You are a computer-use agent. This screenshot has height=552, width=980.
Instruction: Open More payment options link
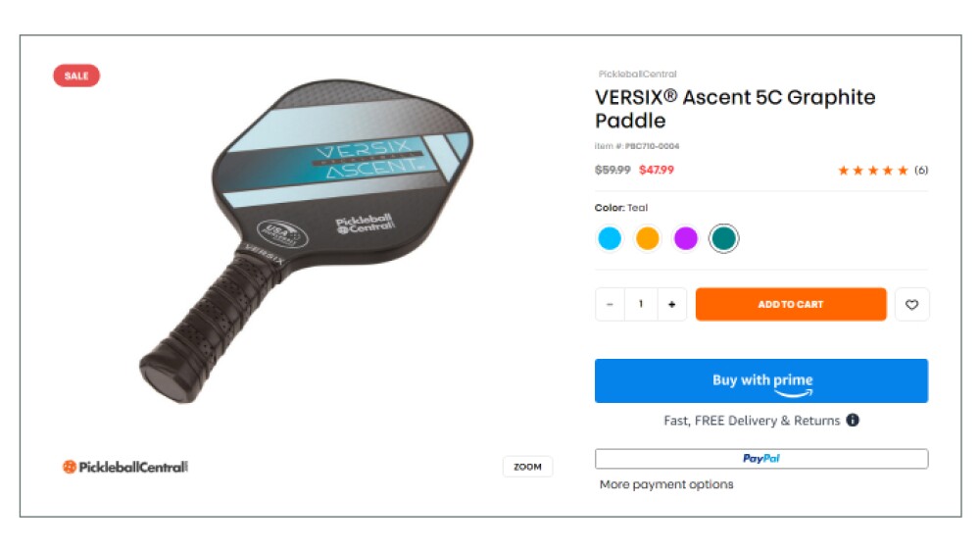pos(666,484)
